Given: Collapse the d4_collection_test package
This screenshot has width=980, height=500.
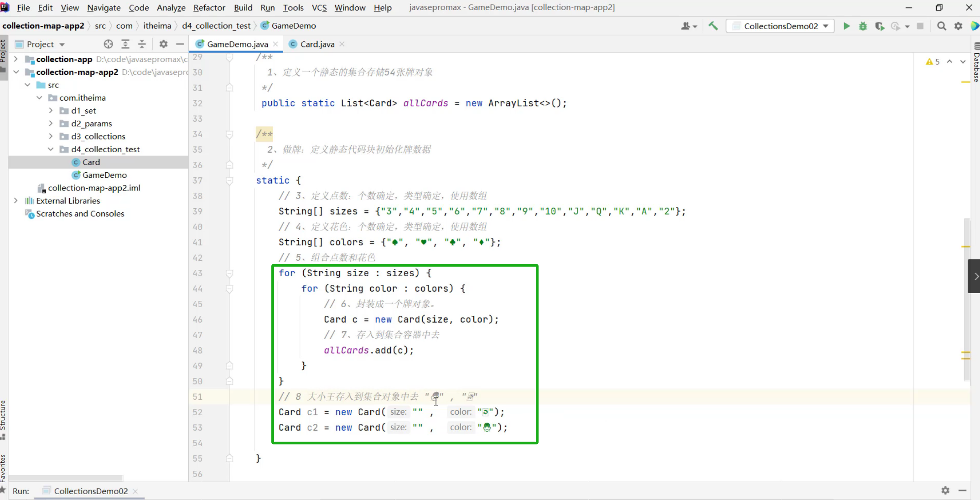Looking at the screenshot, I should pos(51,149).
